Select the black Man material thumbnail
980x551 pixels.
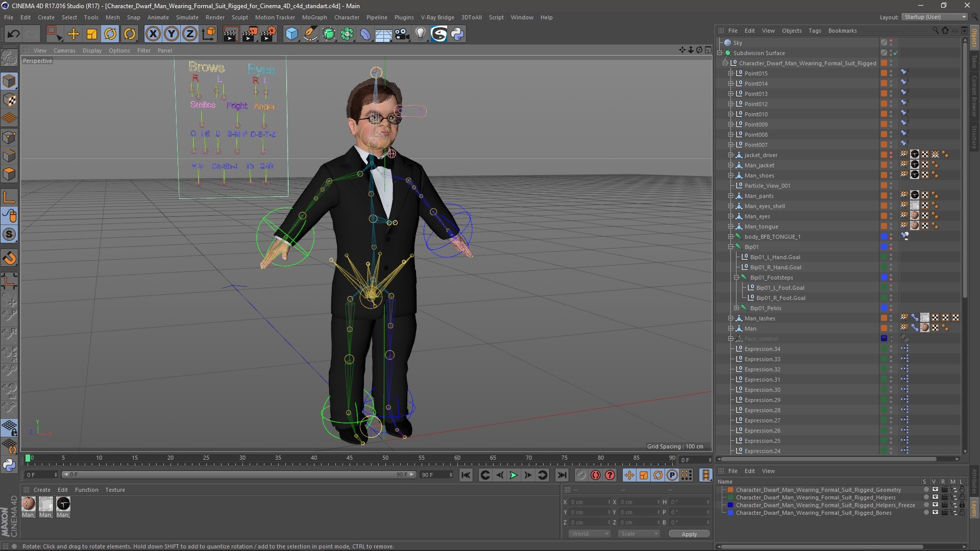pos(63,504)
